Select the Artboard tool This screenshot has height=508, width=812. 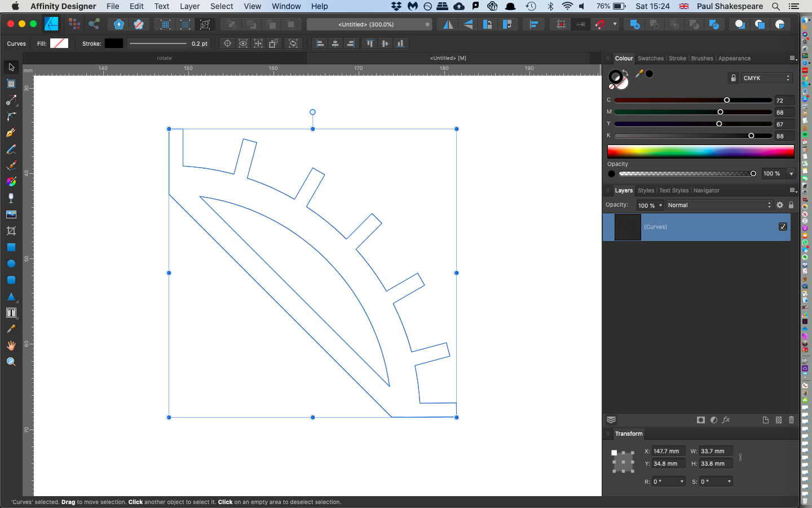(x=11, y=84)
